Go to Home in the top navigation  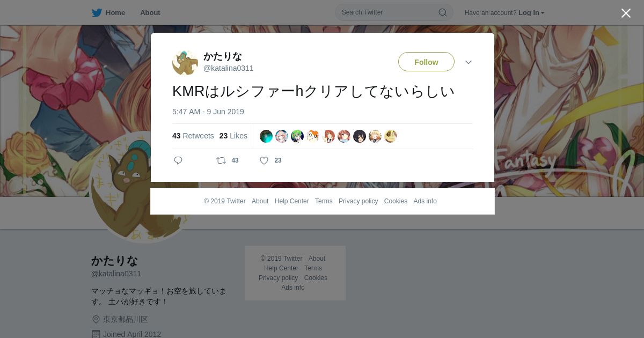pos(115,12)
